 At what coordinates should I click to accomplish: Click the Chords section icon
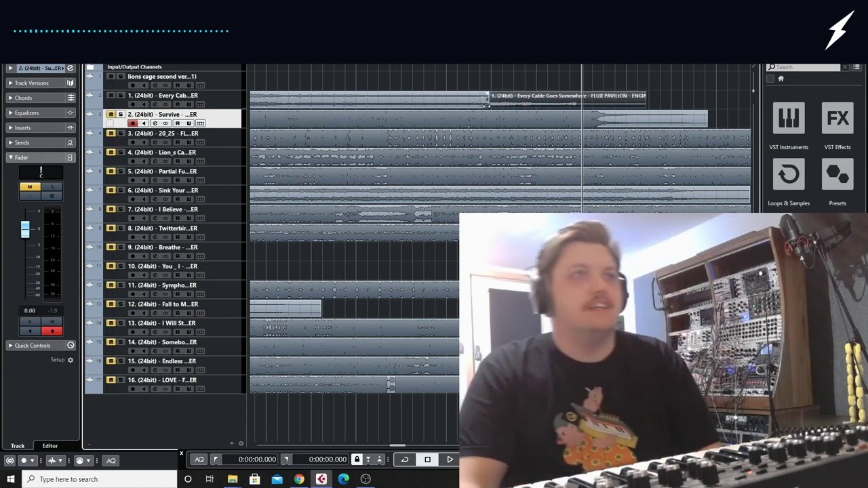(70, 98)
